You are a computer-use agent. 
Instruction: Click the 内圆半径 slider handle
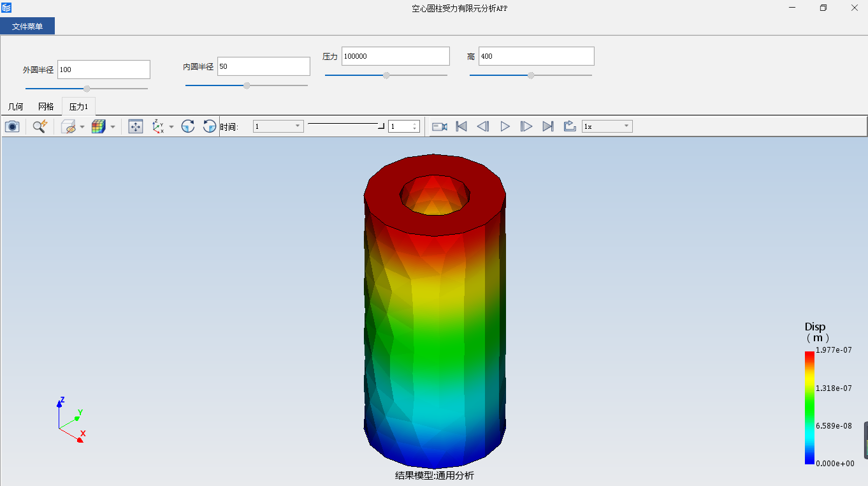coord(247,85)
